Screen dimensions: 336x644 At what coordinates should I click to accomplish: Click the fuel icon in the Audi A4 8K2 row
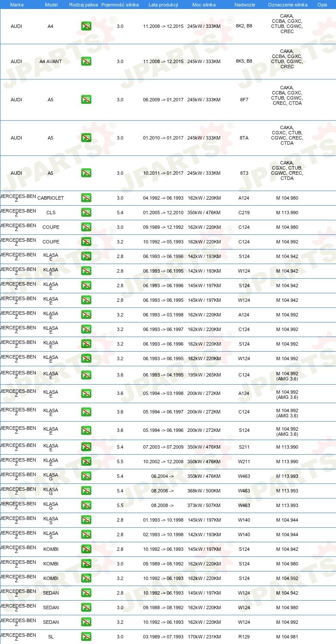(86, 26)
